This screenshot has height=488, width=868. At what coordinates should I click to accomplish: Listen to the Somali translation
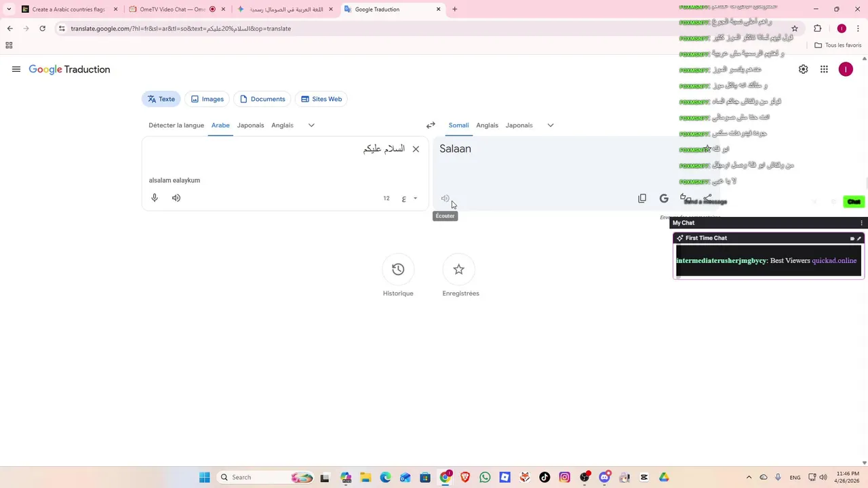click(445, 199)
